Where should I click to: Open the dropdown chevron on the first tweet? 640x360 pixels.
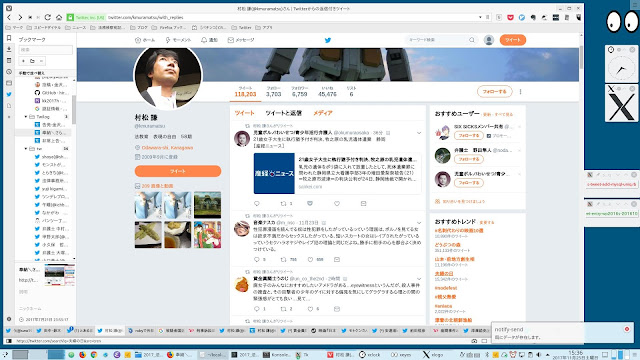click(419, 133)
